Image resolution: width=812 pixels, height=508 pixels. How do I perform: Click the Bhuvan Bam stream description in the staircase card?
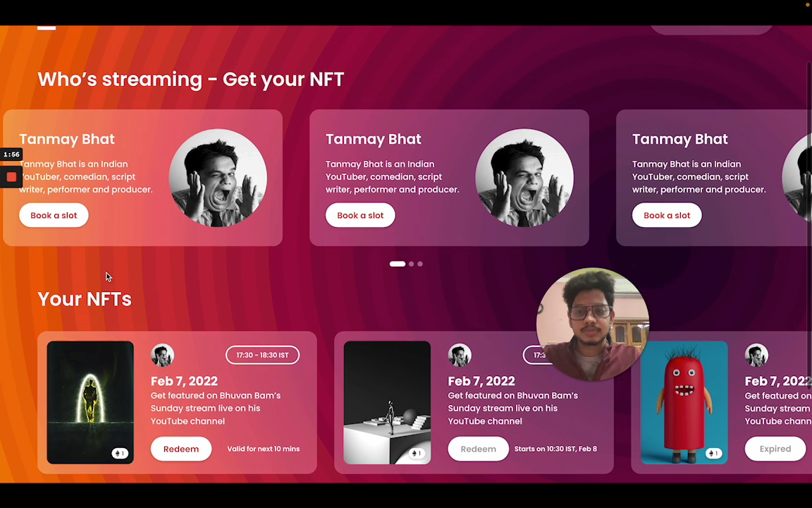512,409
